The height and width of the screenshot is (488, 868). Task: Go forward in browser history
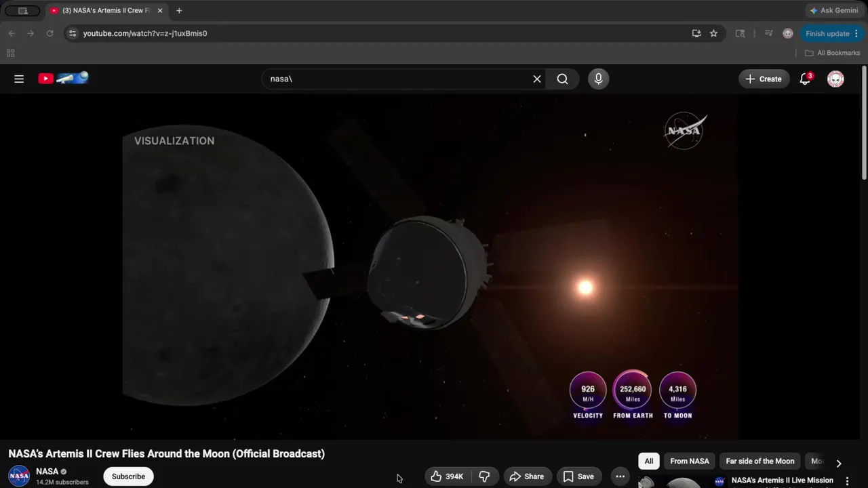pos(31,33)
